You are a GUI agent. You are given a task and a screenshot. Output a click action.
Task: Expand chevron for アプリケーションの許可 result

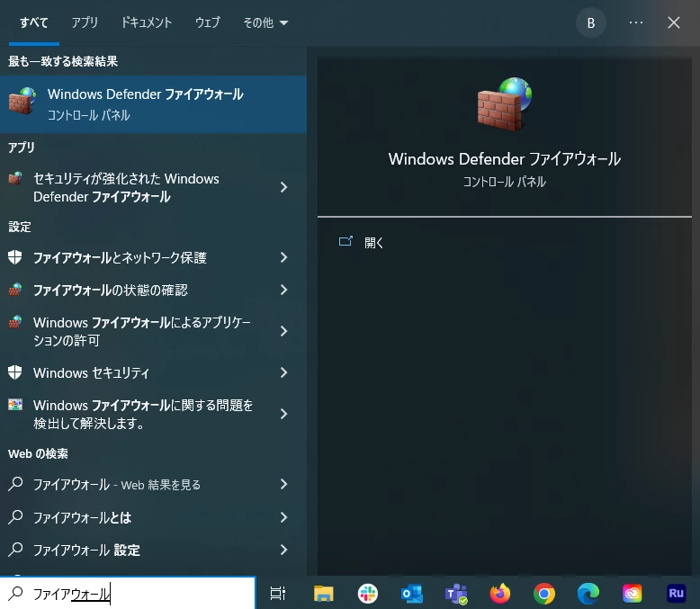284,331
